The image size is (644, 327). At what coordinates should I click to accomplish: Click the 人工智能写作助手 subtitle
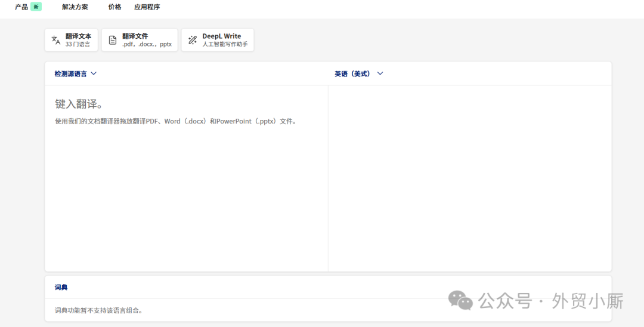click(225, 44)
